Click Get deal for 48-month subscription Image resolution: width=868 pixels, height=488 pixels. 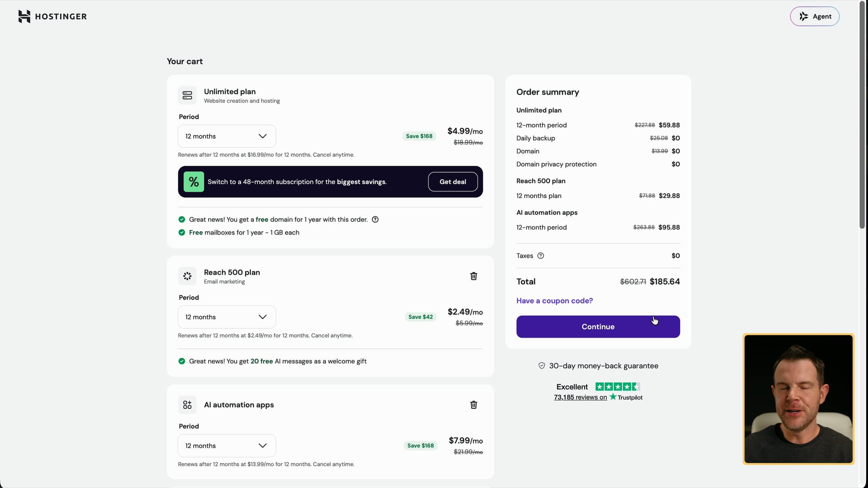click(453, 182)
